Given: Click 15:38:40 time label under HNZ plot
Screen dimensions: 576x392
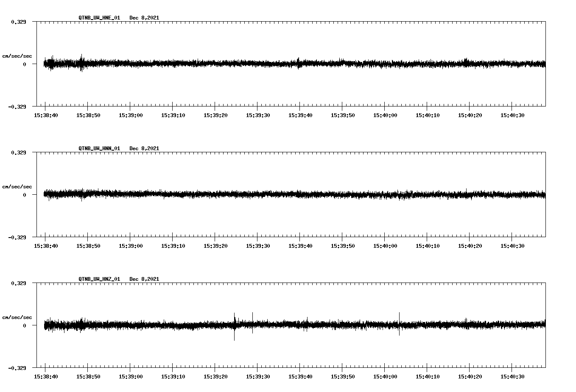Looking at the screenshot, I should coord(46,377).
